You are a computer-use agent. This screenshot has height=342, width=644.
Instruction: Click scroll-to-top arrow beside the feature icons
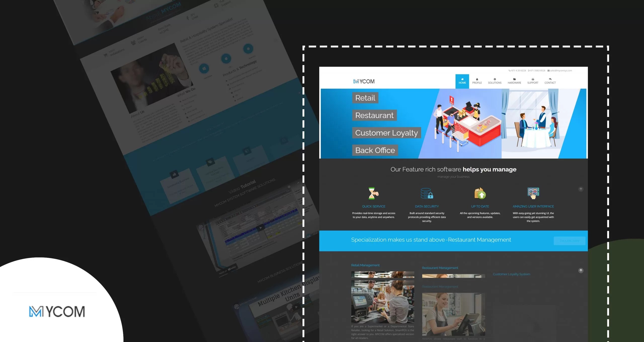(581, 189)
